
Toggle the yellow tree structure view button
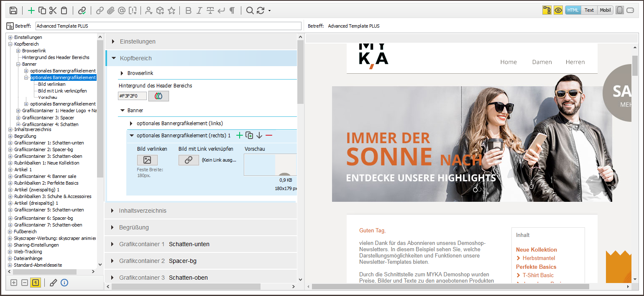[547, 10]
